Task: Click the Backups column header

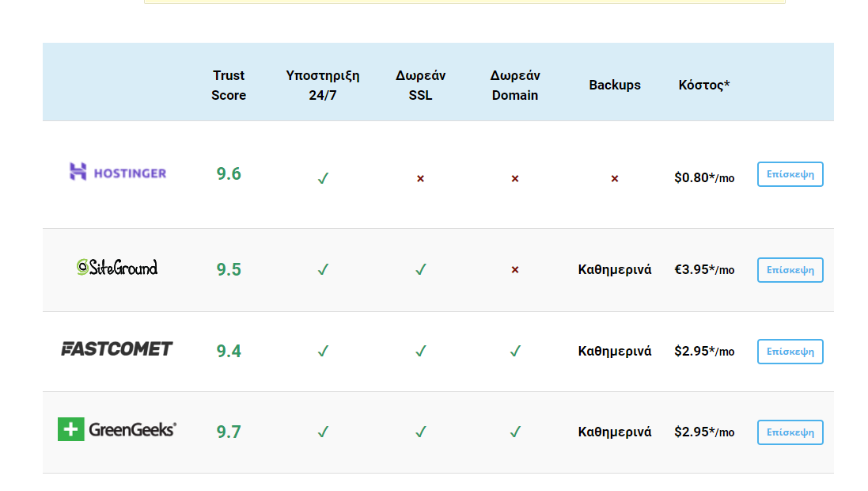Action: (x=615, y=85)
